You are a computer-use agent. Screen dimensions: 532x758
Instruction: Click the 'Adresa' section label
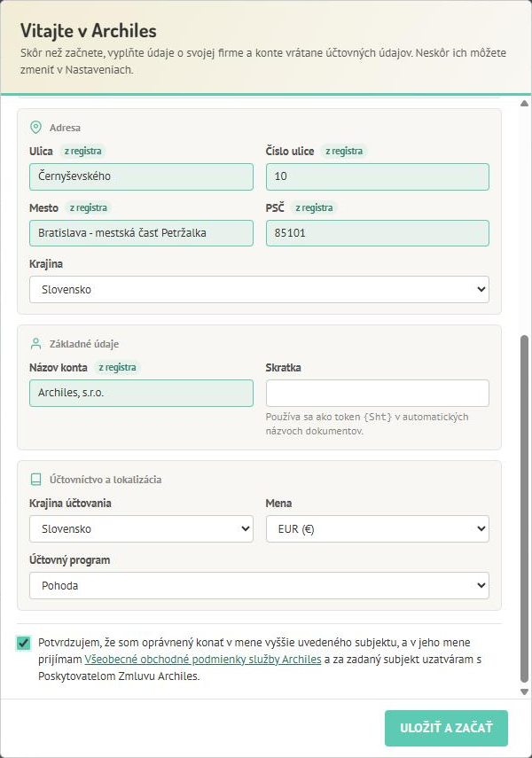coord(65,128)
